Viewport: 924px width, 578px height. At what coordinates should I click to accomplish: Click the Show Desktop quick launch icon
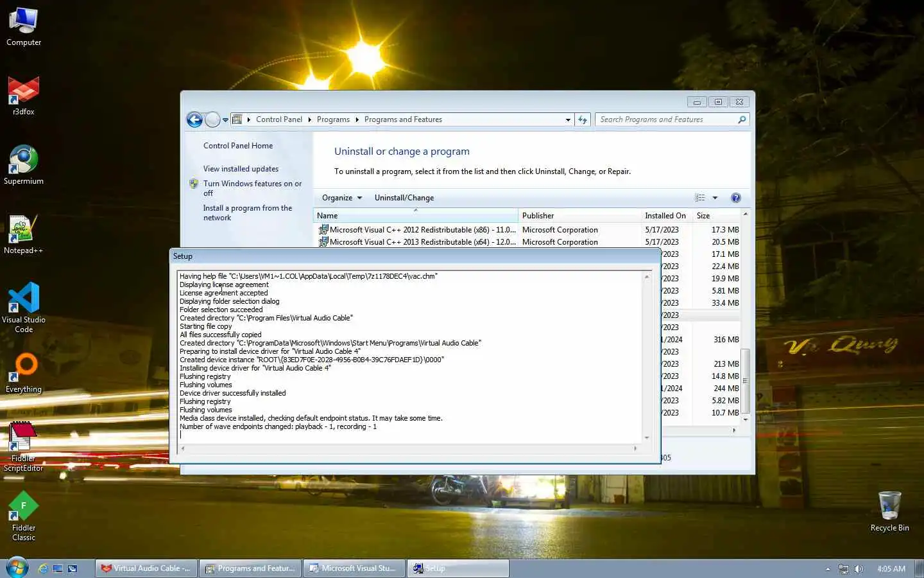pos(58,568)
